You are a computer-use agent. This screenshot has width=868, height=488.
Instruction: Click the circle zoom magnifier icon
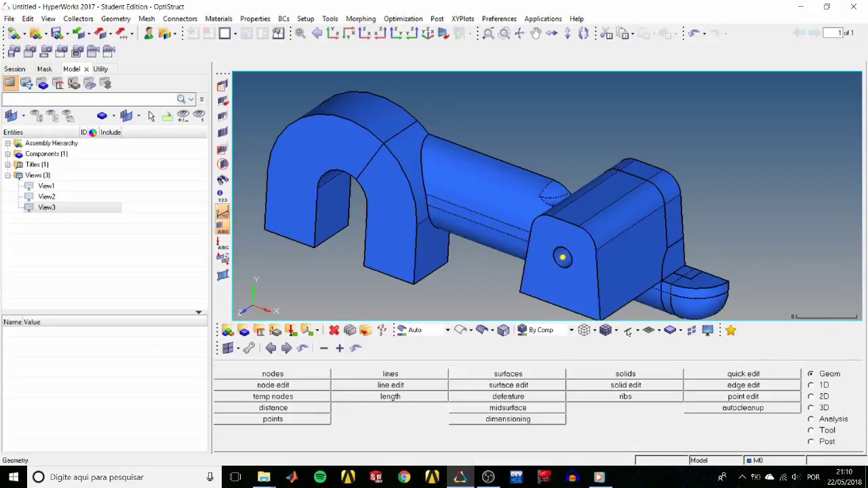[x=504, y=33]
